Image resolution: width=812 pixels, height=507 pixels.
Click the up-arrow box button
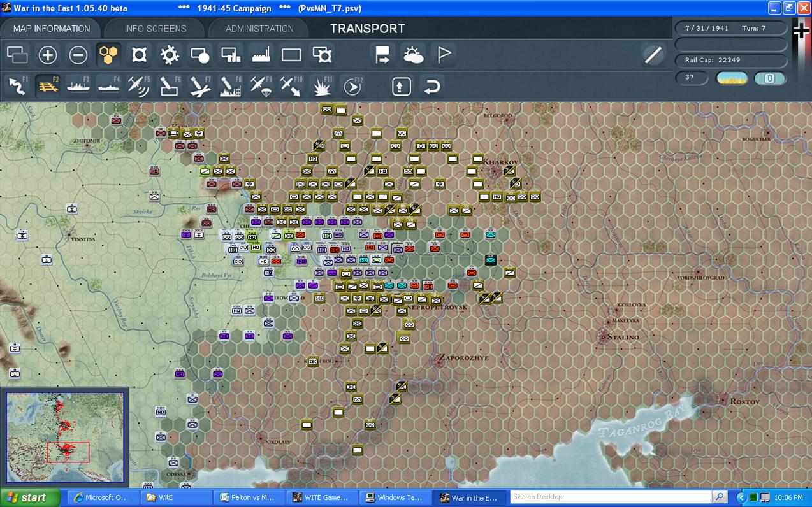click(x=401, y=86)
